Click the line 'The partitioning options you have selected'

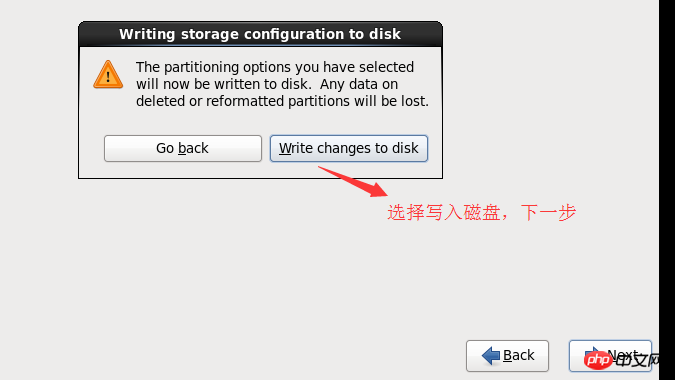(275, 67)
